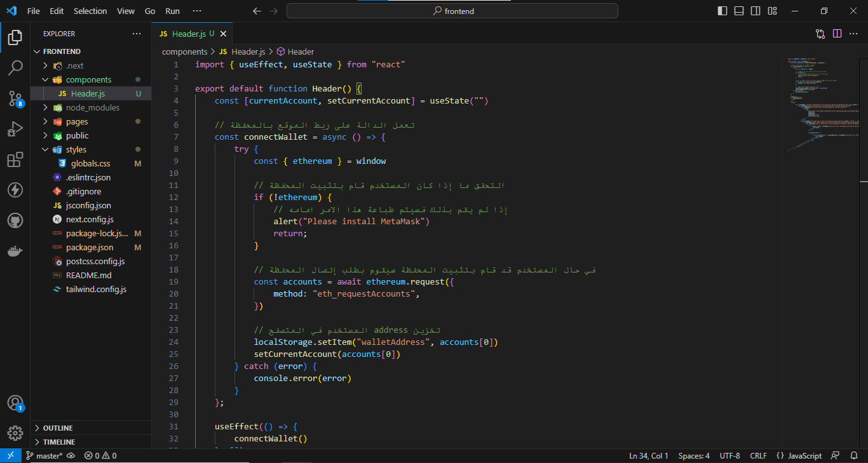
Task: Open the Manage gear settings icon
Action: coord(15,433)
